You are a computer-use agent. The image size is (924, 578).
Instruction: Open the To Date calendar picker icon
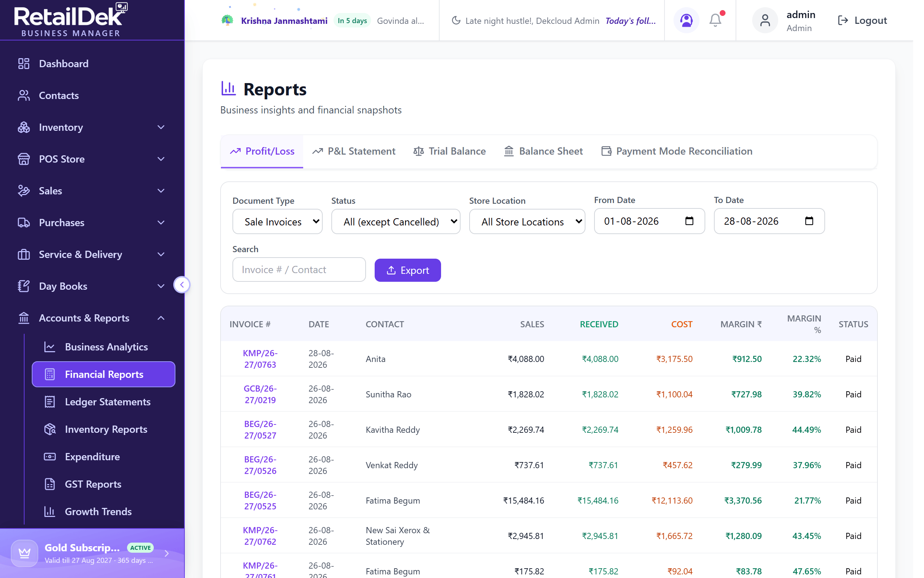coord(809,221)
